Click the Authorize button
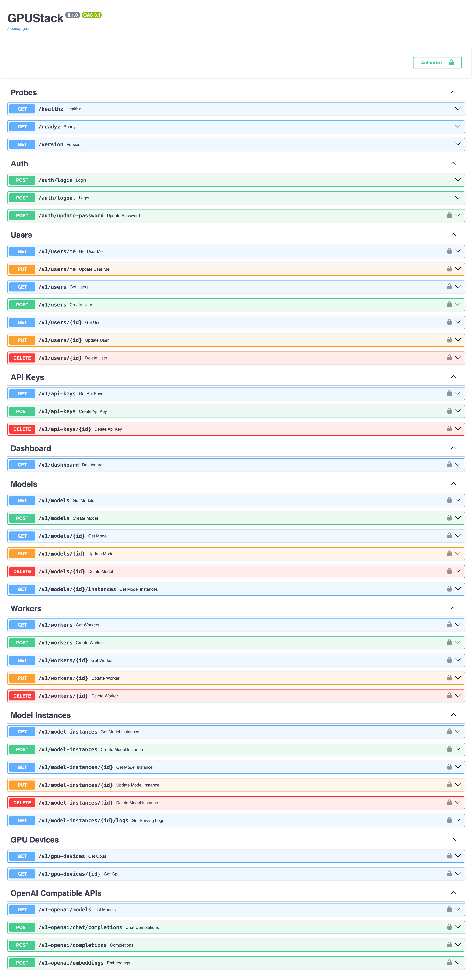Screen dimensions: 474x980 tap(437, 63)
